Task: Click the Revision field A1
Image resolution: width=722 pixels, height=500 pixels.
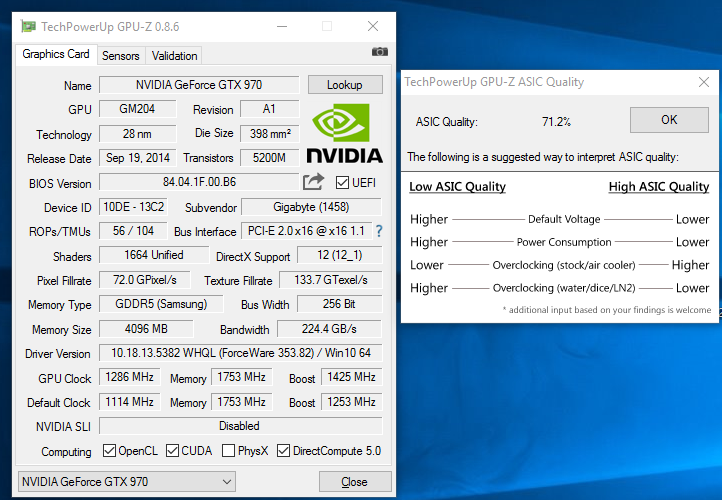Action: click(x=270, y=109)
